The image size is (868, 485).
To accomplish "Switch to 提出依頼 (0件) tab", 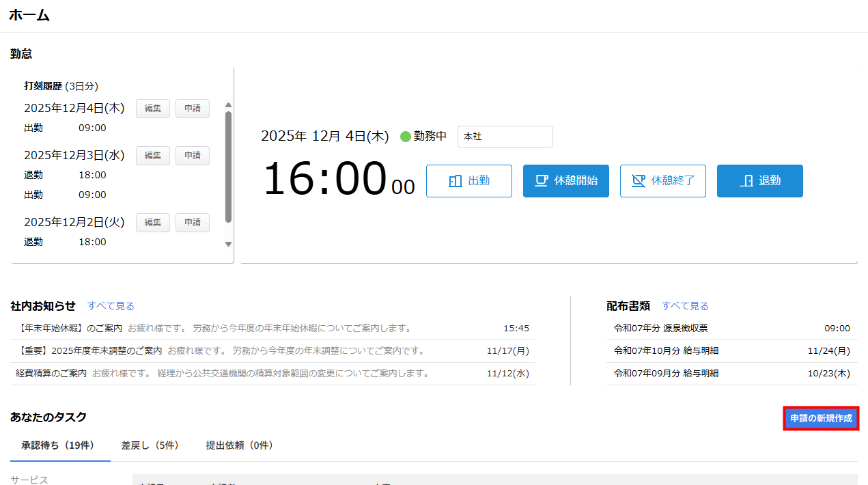I will tap(239, 445).
